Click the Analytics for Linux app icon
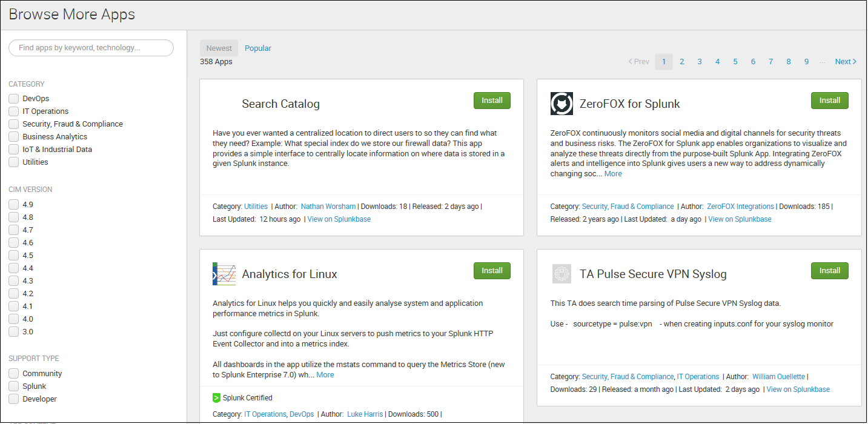 pyautogui.click(x=224, y=274)
